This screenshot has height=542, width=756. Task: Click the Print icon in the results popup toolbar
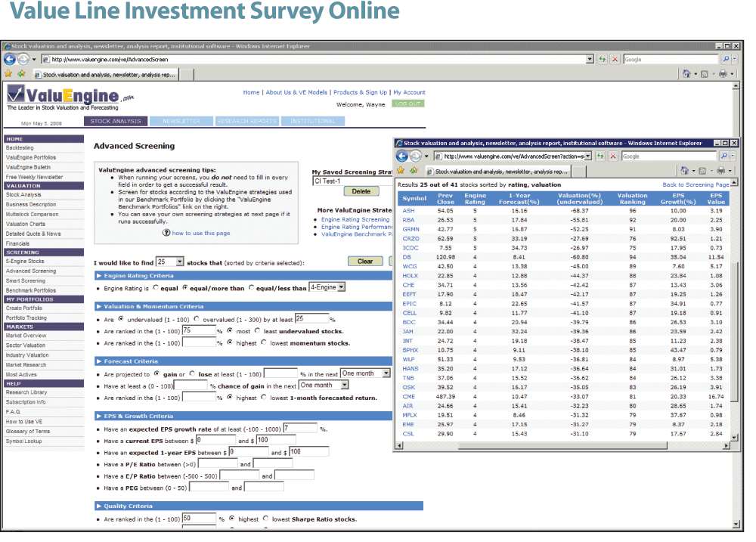pos(720,171)
